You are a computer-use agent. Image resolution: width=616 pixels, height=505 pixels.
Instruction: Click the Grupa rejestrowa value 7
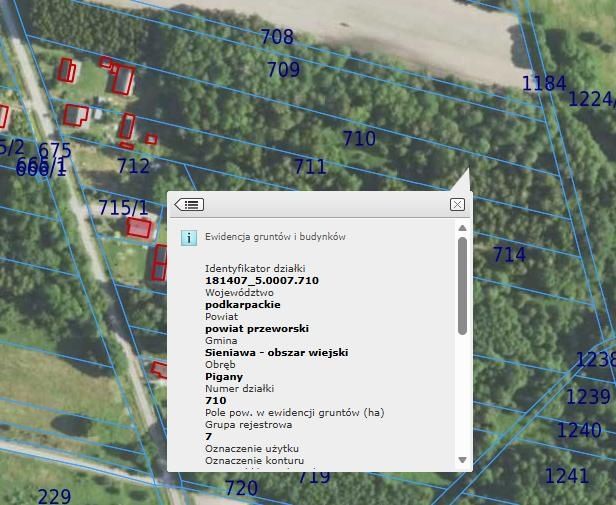coord(209,436)
